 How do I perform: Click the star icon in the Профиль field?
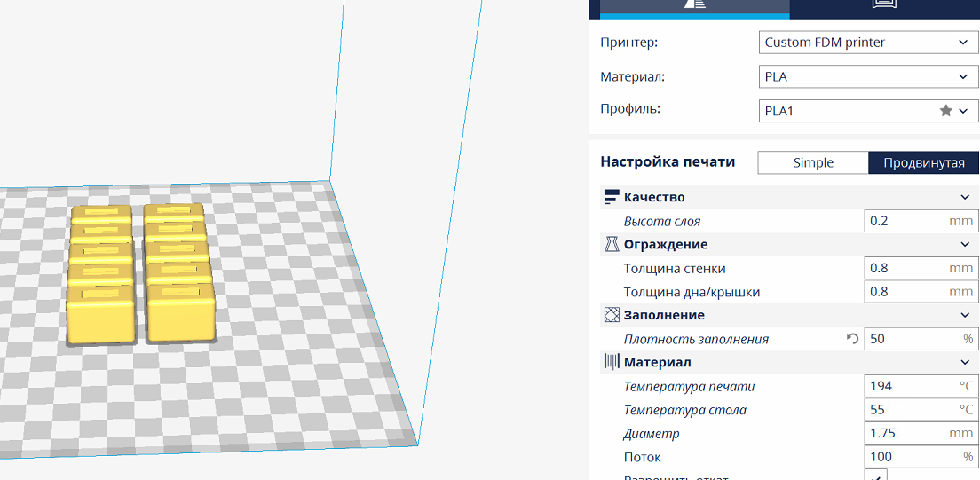click(x=946, y=111)
